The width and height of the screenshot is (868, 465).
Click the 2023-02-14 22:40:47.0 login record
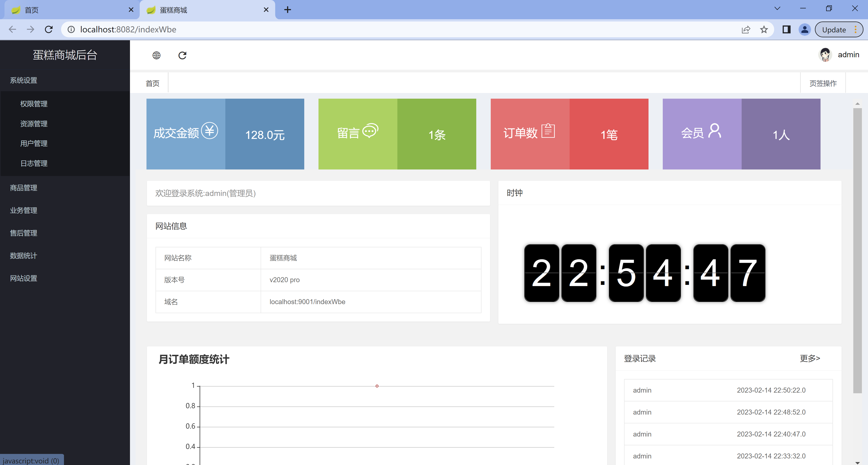click(x=728, y=434)
